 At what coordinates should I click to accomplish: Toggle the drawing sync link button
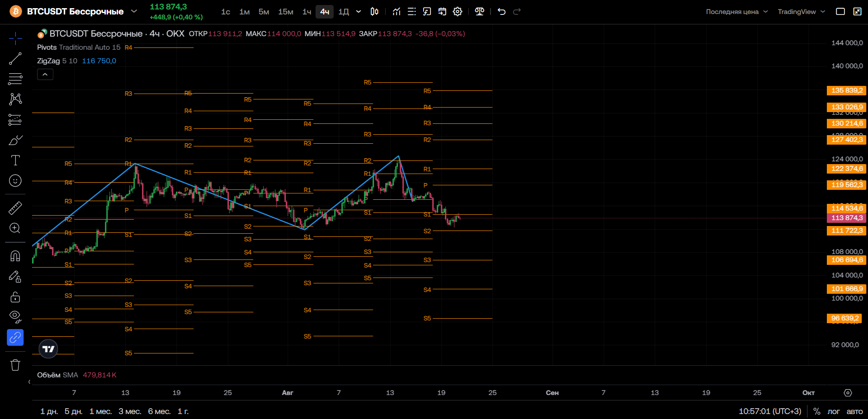tap(15, 337)
